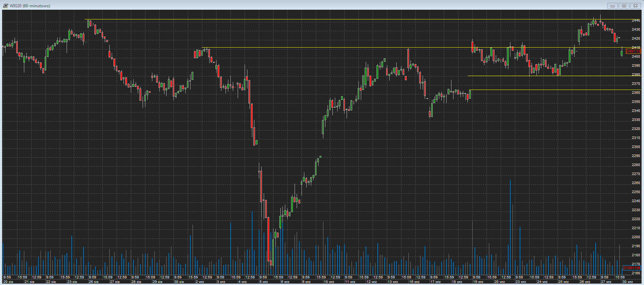This screenshot has height=285, width=644.
Task: Click the "30 wrz" date label
Action: tap(628, 282)
